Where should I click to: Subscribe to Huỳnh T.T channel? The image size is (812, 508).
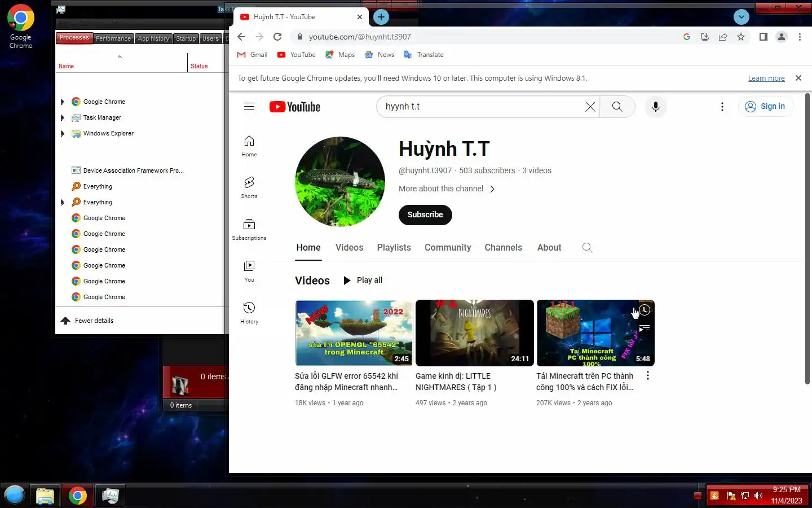pos(425,215)
